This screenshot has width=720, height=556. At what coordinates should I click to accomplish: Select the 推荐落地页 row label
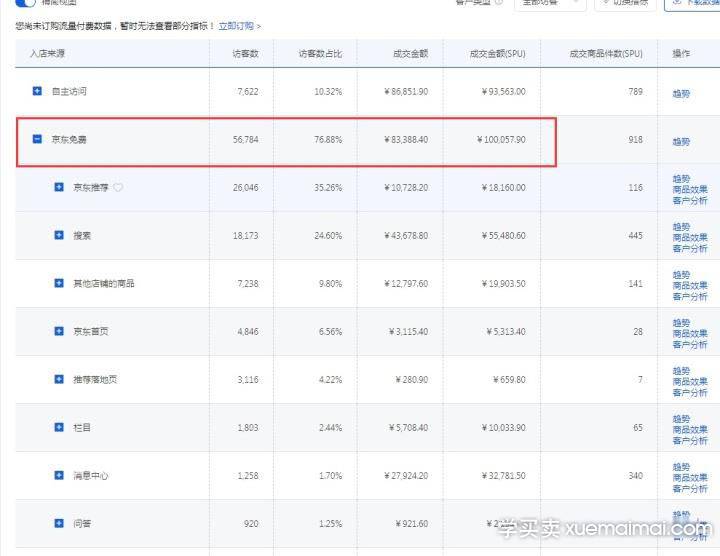coord(95,379)
